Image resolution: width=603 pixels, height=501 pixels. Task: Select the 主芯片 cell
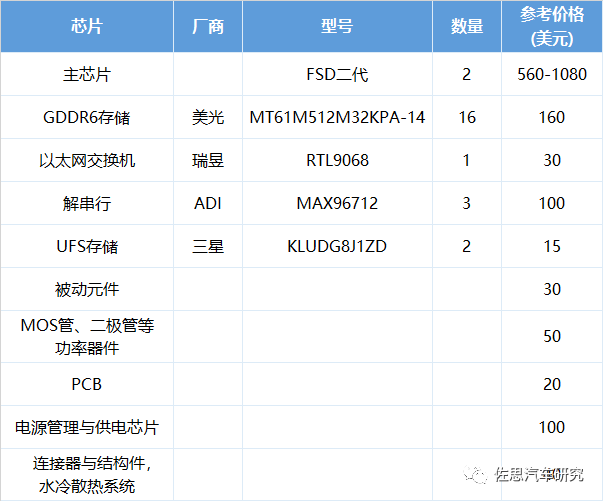click(x=87, y=74)
